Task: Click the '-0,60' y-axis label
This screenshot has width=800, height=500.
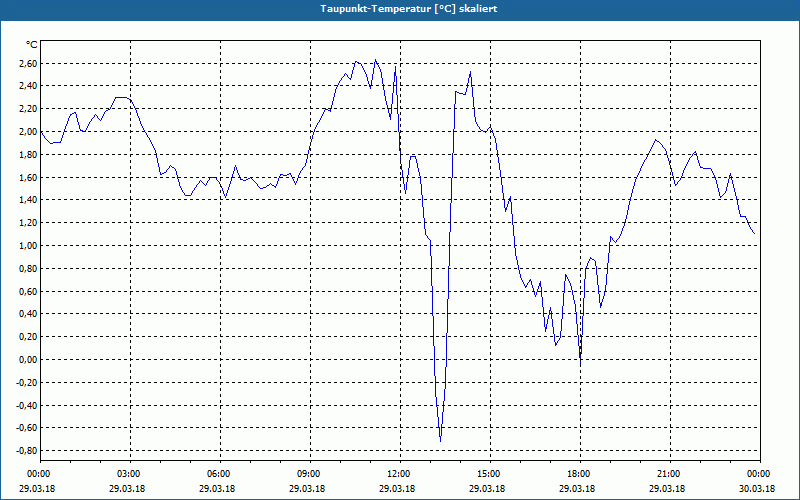Action: point(27,428)
